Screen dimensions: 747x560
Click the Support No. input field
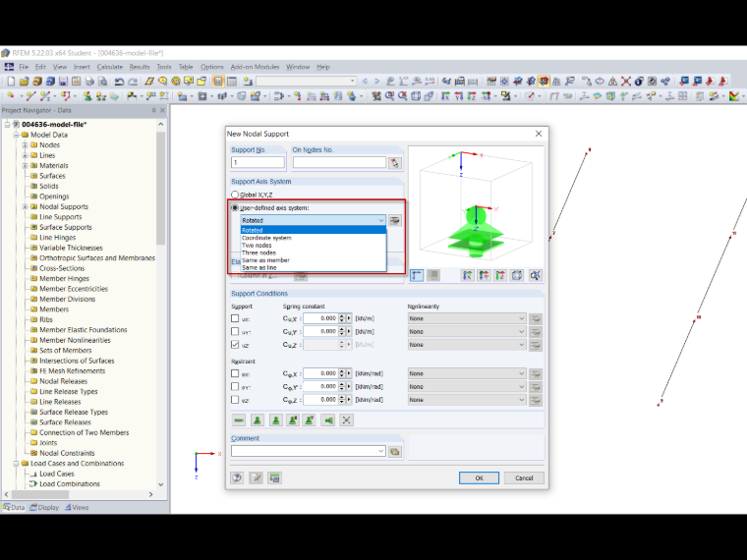[x=258, y=162]
